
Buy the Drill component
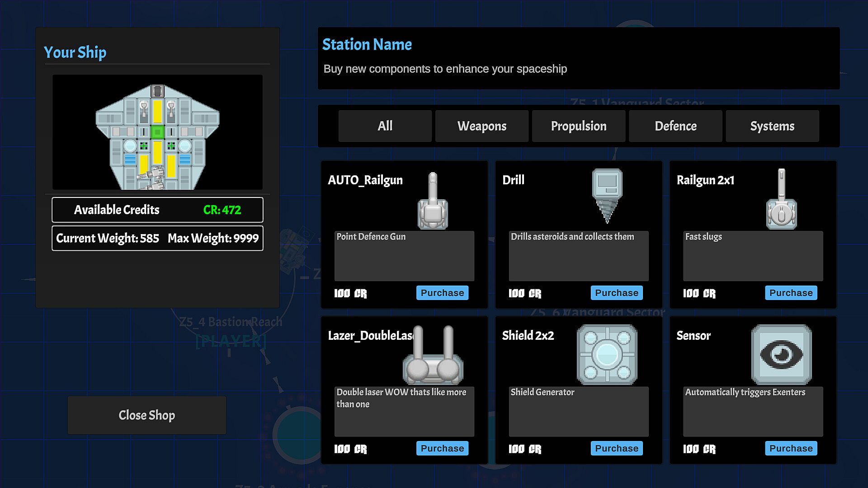616,293
